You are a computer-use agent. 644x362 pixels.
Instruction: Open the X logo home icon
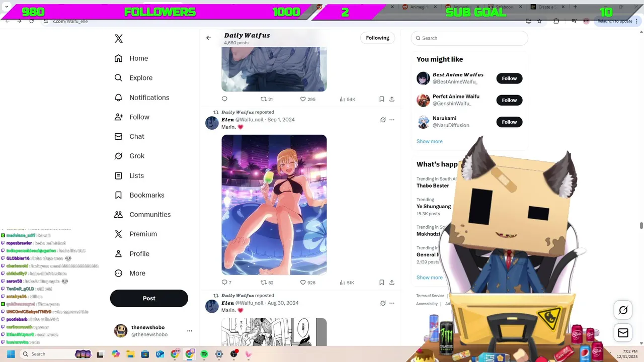pyautogui.click(x=119, y=39)
